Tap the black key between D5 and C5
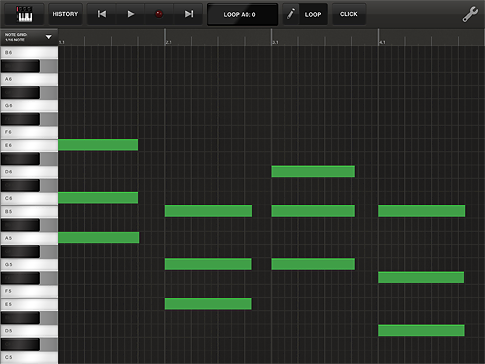The height and width of the screenshot is (364, 485). (x=20, y=344)
